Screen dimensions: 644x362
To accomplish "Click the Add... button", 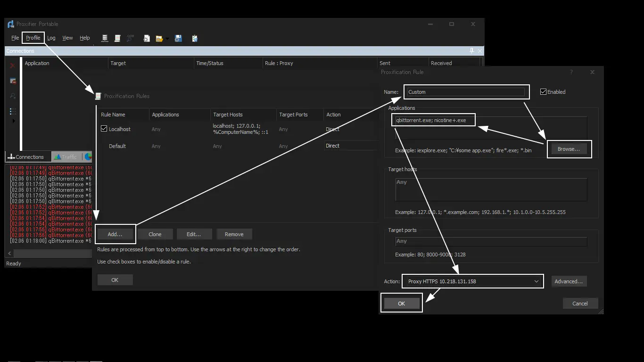I will [x=115, y=234].
